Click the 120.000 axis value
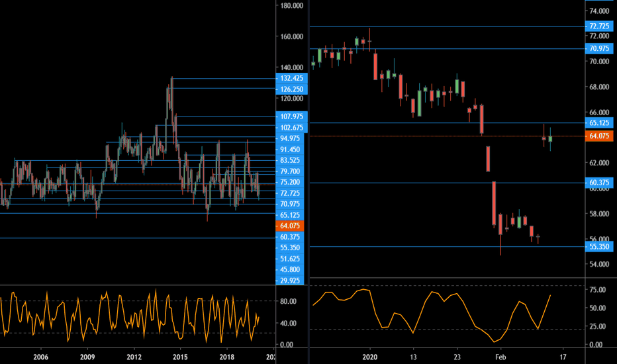 [x=291, y=99]
